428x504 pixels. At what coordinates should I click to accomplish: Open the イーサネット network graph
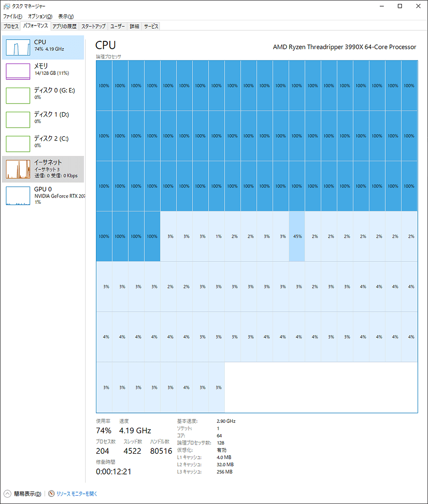(43, 168)
